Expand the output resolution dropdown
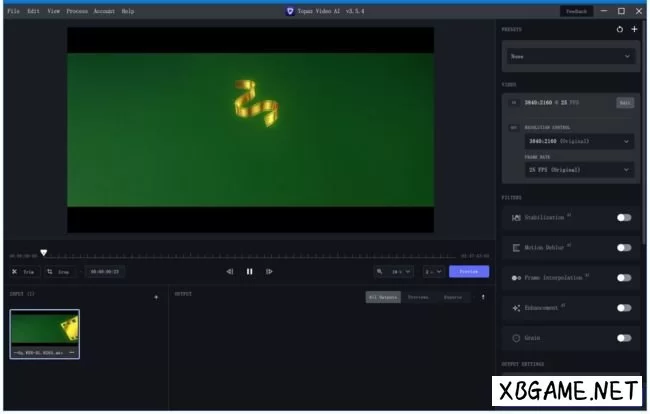 pos(579,141)
